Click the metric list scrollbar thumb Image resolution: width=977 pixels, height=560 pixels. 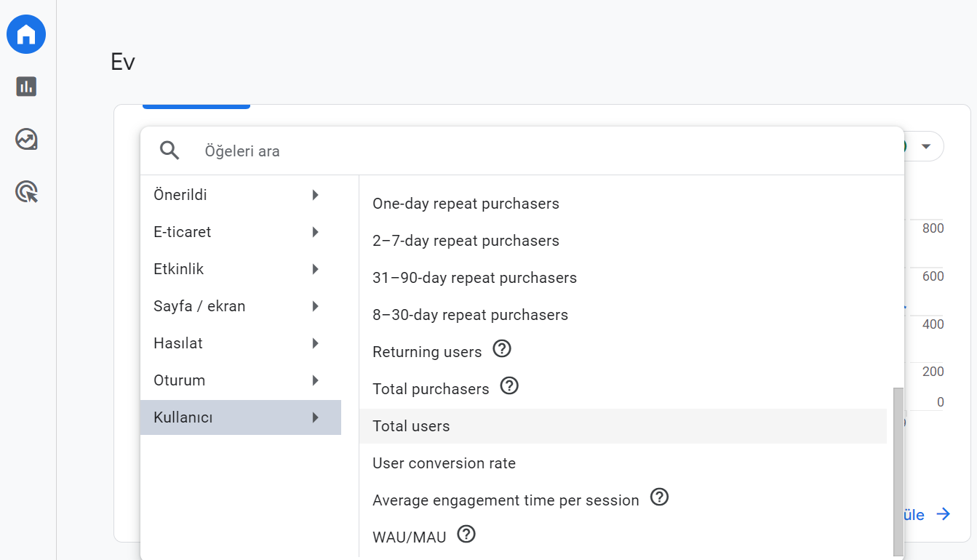coord(898,471)
